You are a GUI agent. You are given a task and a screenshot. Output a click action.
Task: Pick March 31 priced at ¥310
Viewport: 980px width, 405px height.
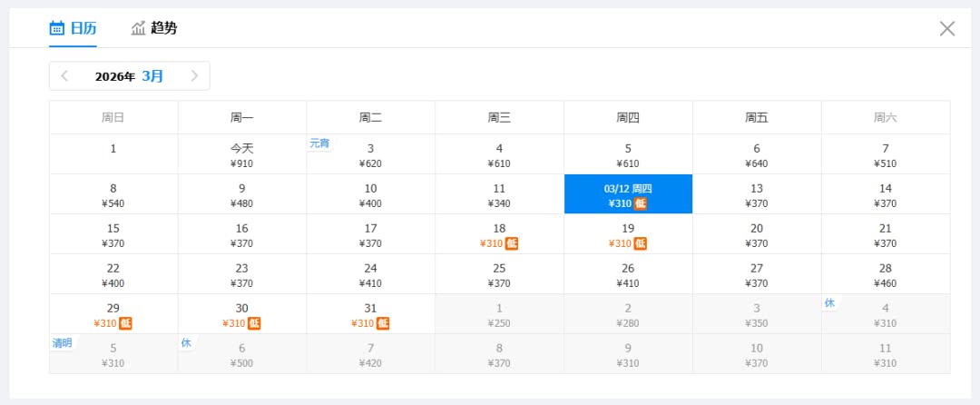coord(371,314)
